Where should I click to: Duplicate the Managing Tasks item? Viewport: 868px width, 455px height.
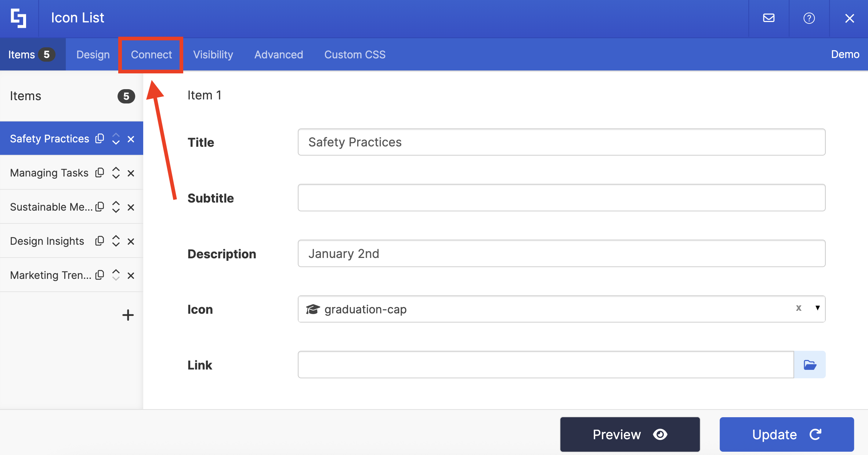coord(100,173)
